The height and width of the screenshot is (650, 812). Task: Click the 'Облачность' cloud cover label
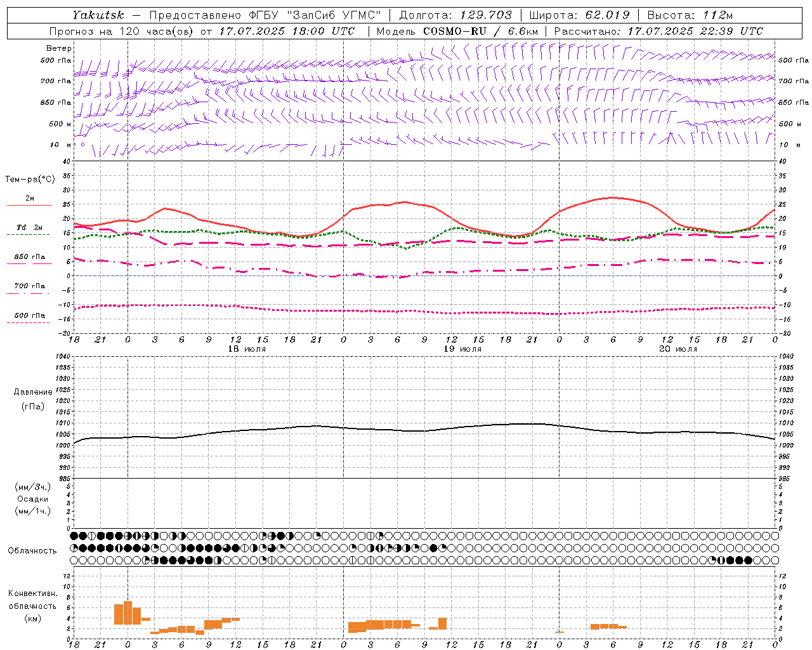tap(32, 550)
